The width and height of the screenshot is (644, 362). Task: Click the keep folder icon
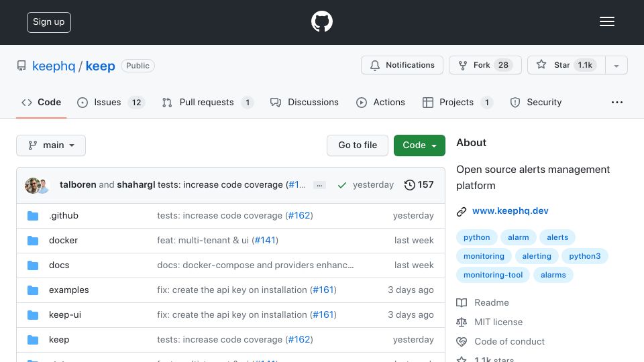point(33,340)
